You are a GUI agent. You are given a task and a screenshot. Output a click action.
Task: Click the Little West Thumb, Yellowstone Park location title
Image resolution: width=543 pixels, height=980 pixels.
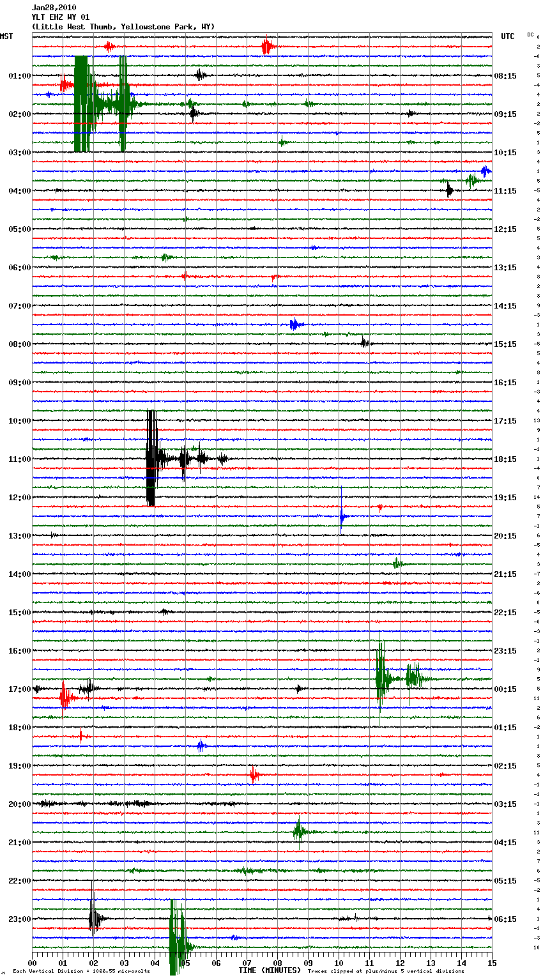123,27
